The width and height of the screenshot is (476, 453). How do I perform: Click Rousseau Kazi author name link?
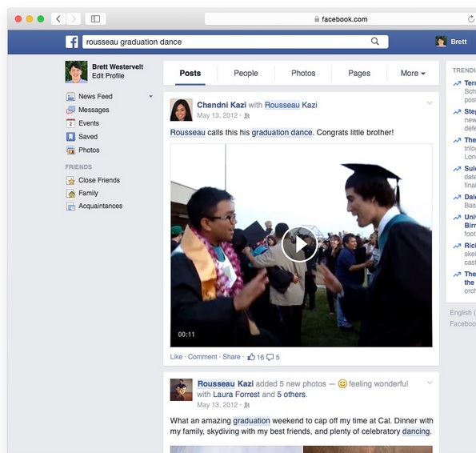[226, 384]
